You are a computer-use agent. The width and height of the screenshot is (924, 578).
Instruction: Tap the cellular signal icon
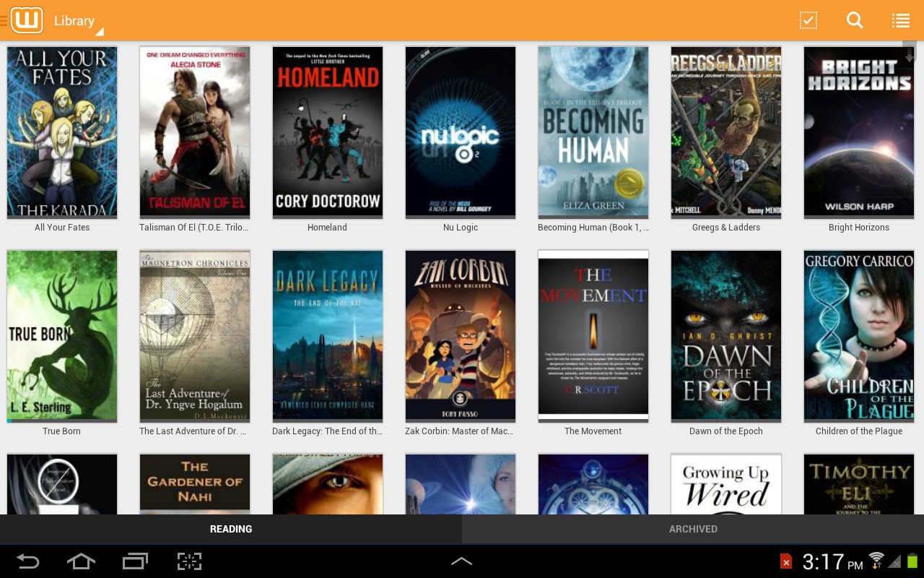[894, 561]
